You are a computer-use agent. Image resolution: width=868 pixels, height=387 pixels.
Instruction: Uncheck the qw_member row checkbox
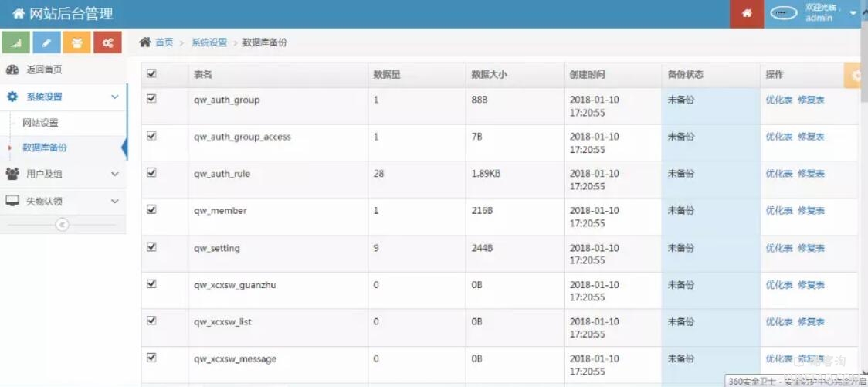coord(151,210)
